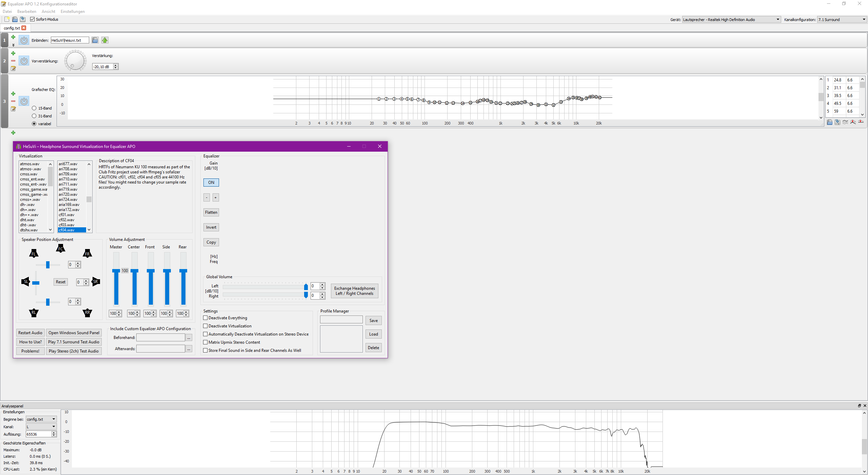868x475 pixels.
Task: Click the edit notepad icon on Grafischer EQ
Action: pyautogui.click(x=13, y=109)
